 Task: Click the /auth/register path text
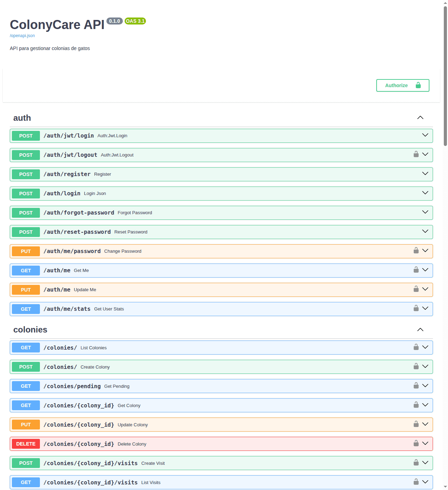[x=67, y=174]
